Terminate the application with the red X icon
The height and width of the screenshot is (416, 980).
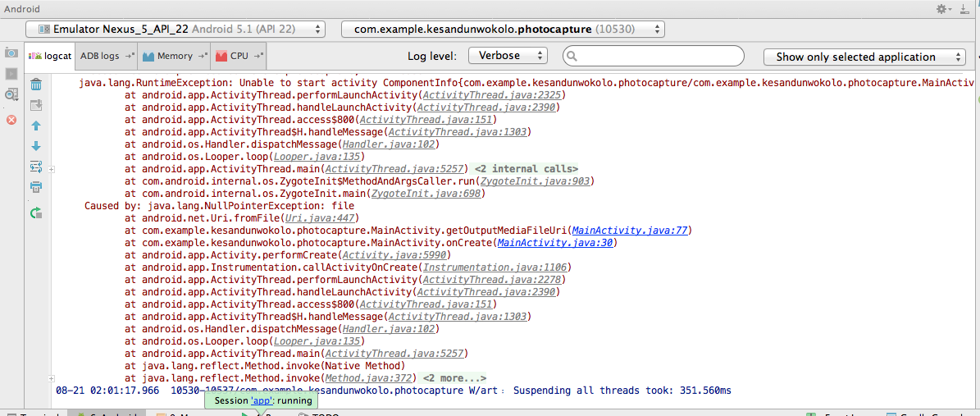[x=11, y=120]
